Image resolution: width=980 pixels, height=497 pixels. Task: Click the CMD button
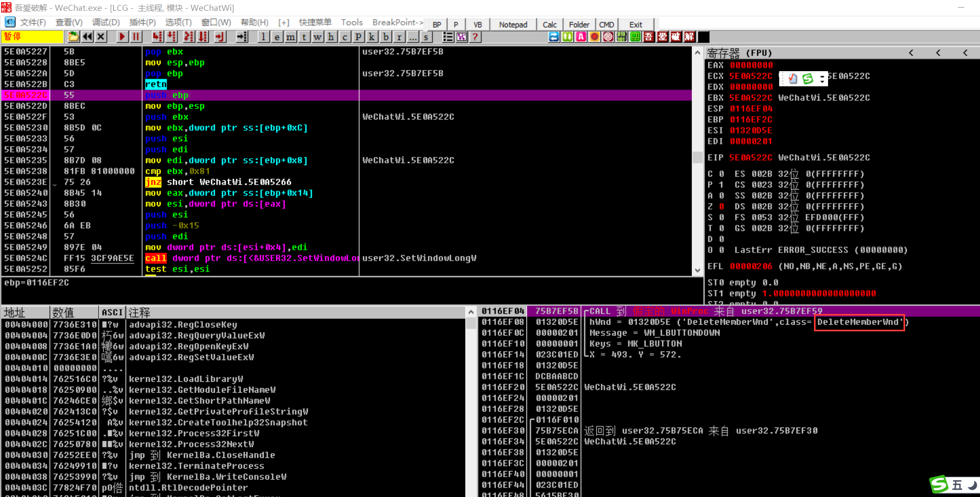click(607, 24)
